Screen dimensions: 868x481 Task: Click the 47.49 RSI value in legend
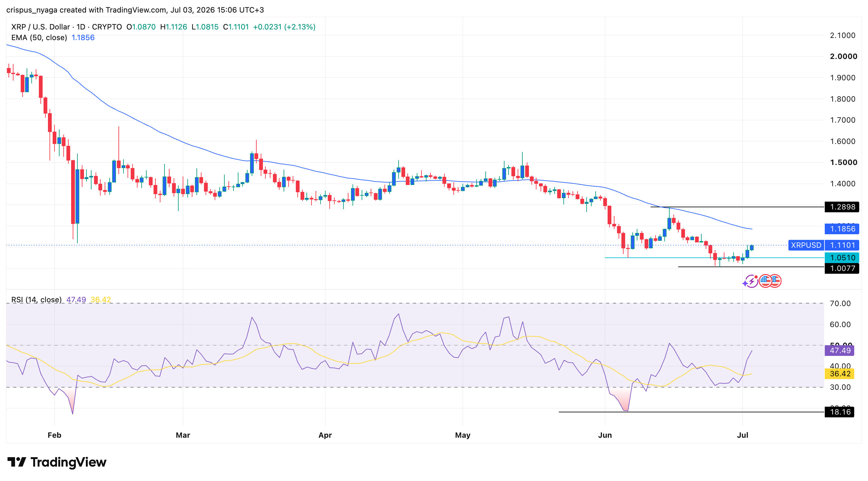click(76, 300)
